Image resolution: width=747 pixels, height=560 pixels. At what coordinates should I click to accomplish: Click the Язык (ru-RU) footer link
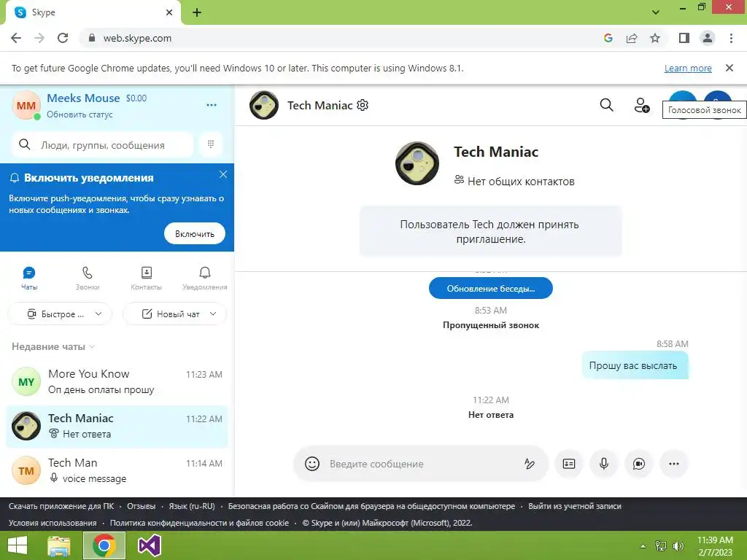(192, 506)
